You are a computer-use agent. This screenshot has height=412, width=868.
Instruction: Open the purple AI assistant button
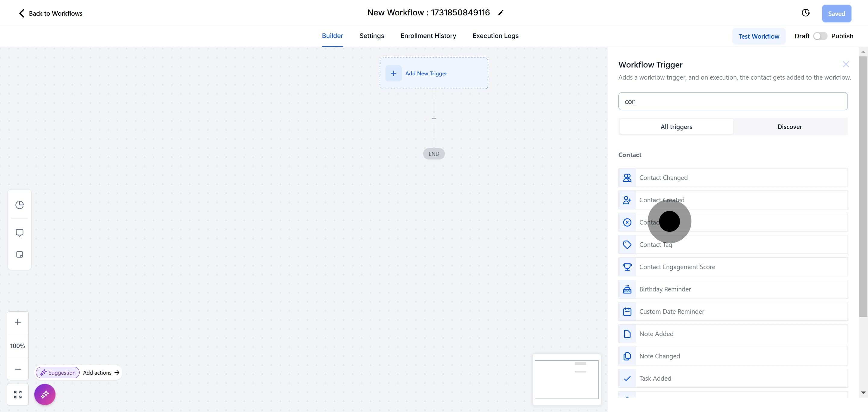(x=45, y=395)
